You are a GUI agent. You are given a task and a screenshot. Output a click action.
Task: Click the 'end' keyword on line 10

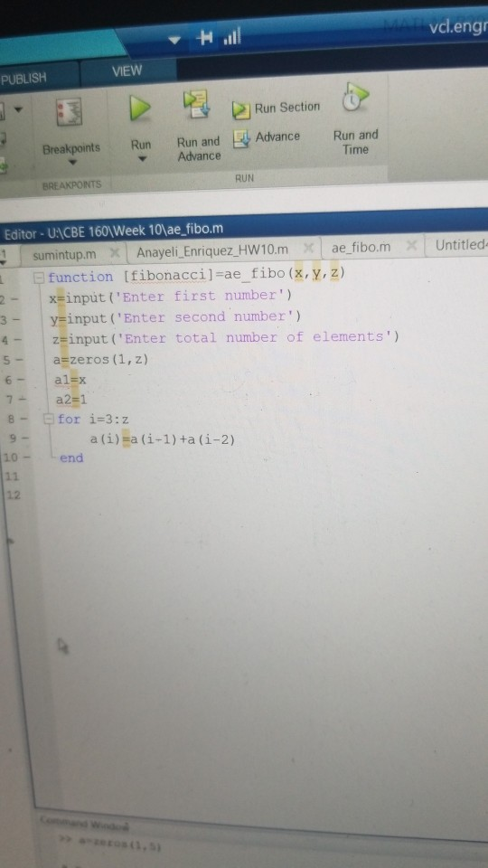pyautogui.click(x=71, y=458)
